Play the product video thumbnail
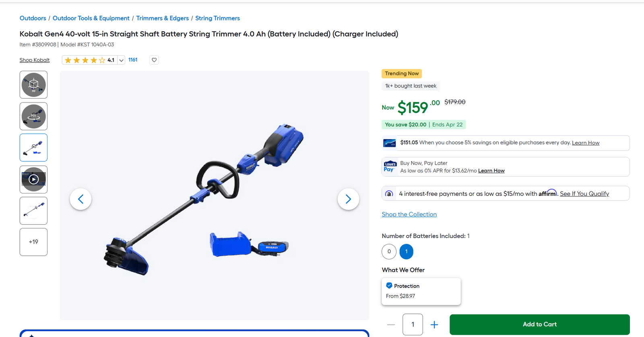Viewport: 644px width, 337px height. click(x=33, y=179)
